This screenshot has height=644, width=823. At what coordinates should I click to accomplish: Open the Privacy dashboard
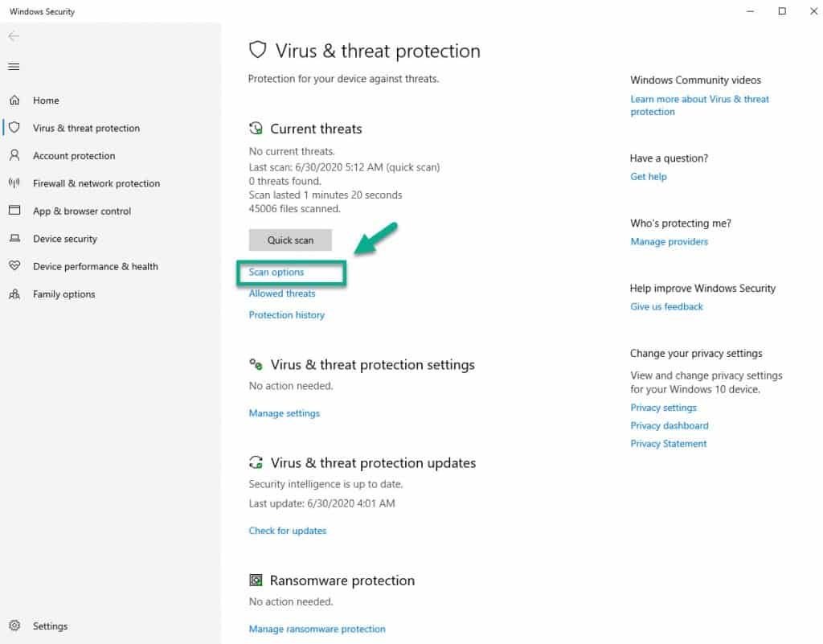pos(669,425)
